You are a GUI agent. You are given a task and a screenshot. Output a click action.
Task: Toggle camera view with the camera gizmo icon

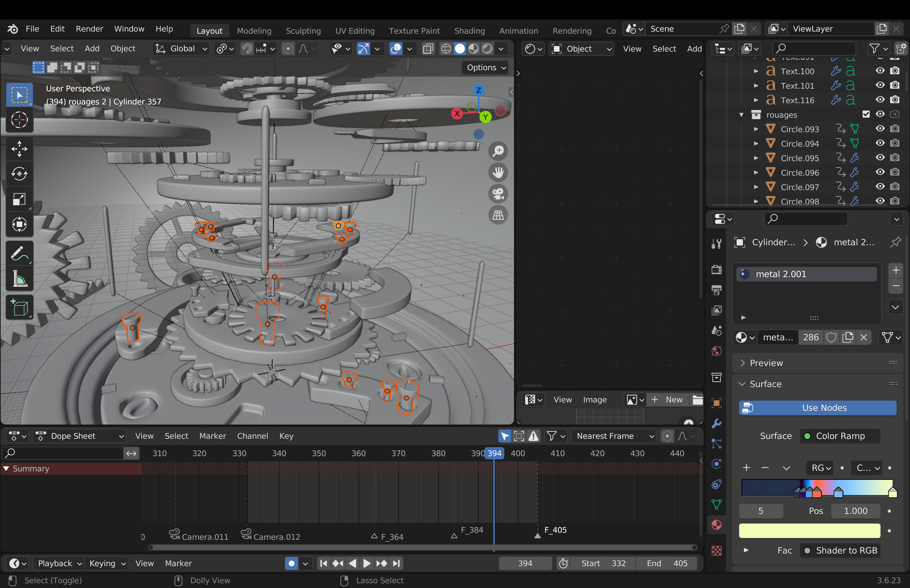(x=498, y=194)
